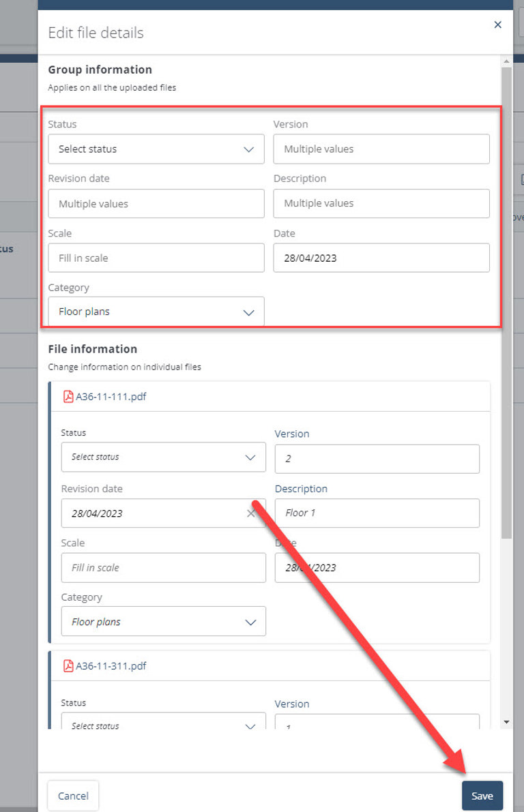Open the Status dropdown for A36-11-111.pdf
The image size is (524, 812).
pos(163,457)
